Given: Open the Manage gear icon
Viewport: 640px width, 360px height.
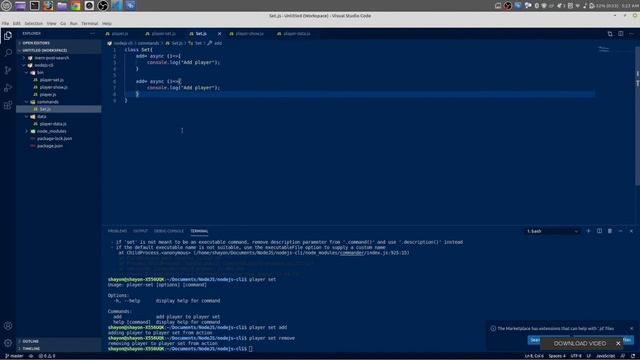Looking at the screenshot, I should (x=8, y=343).
